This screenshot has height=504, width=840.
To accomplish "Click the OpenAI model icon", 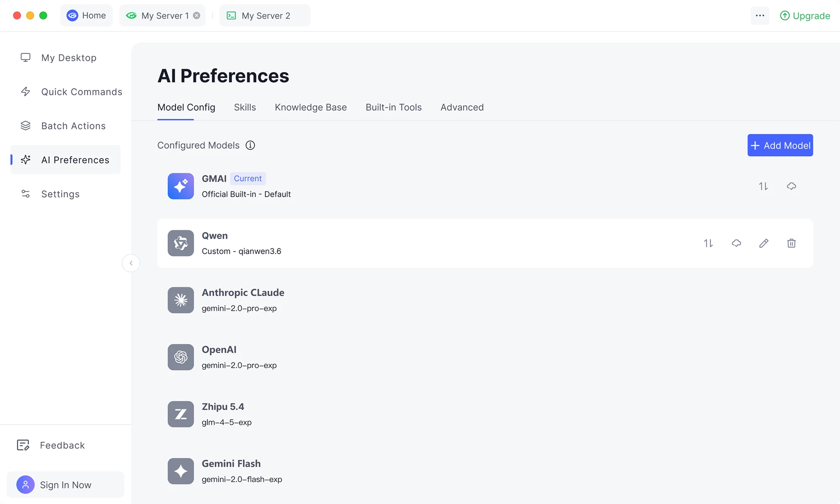I will coord(181,357).
